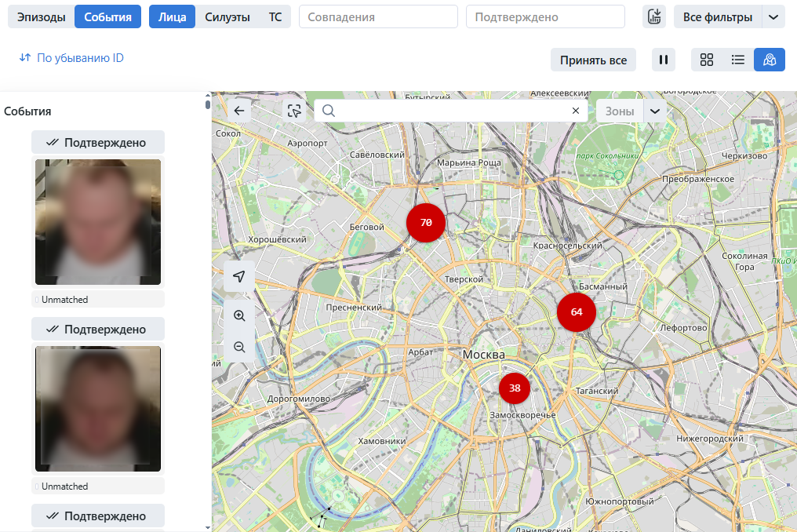This screenshot has height=532, width=797.
Task: Select the События tab
Action: click(107, 16)
